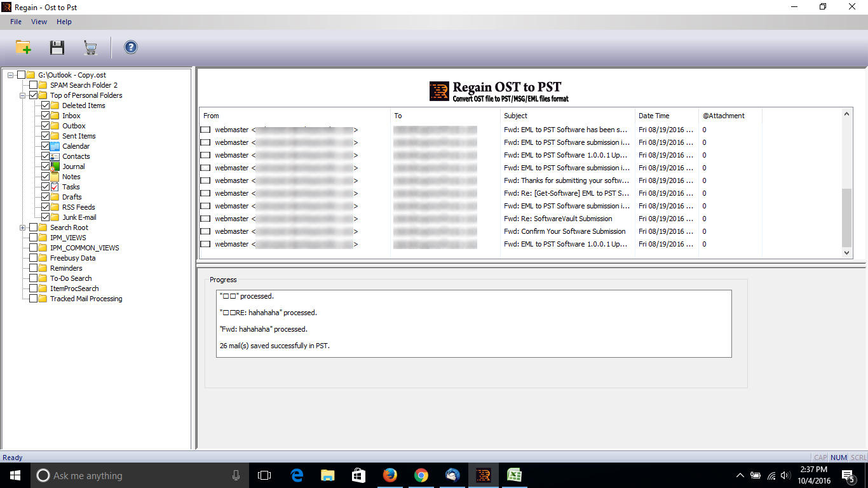
Task: Uncheck the Drafts folder checkbox
Action: tap(46, 197)
